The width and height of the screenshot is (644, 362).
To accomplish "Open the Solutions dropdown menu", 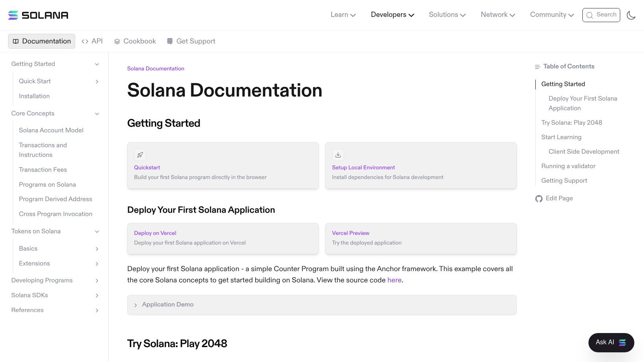I will (x=447, y=15).
